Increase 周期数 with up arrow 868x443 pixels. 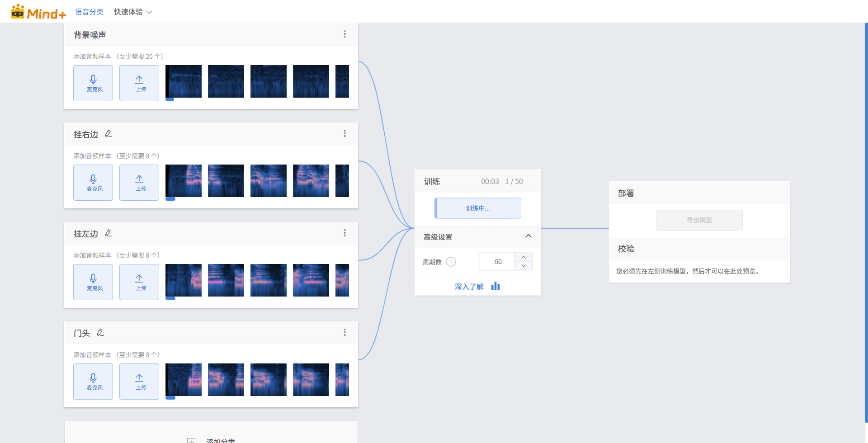point(524,257)
